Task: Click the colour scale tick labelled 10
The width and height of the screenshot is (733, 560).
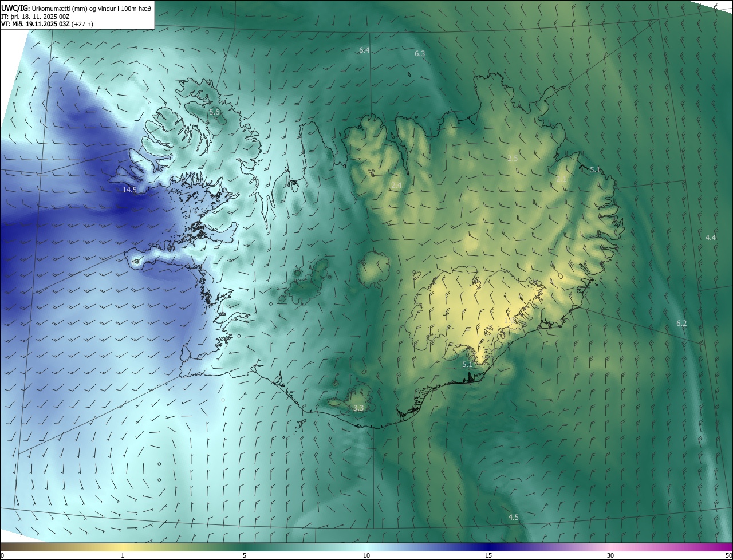Action: click(366, 555)
